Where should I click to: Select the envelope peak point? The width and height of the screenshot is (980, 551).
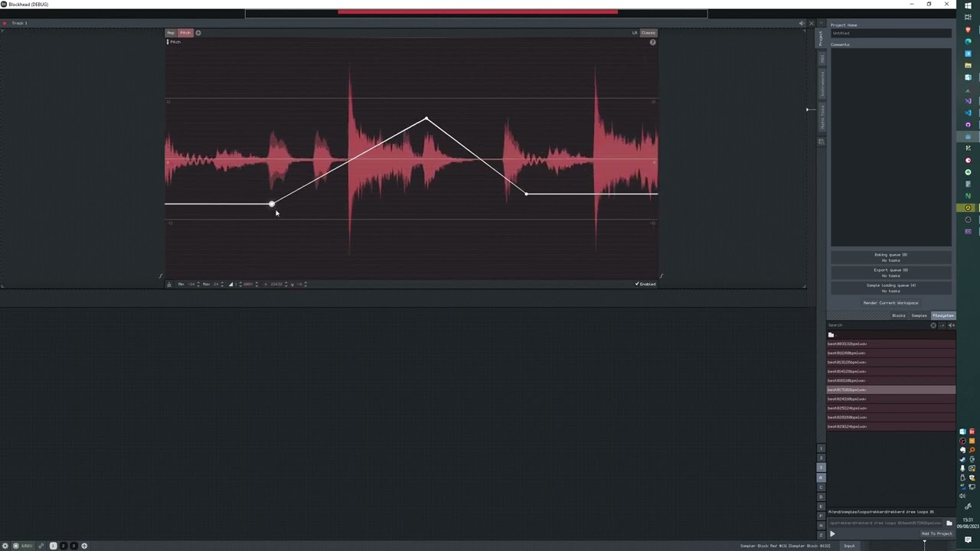coord(426,119)
